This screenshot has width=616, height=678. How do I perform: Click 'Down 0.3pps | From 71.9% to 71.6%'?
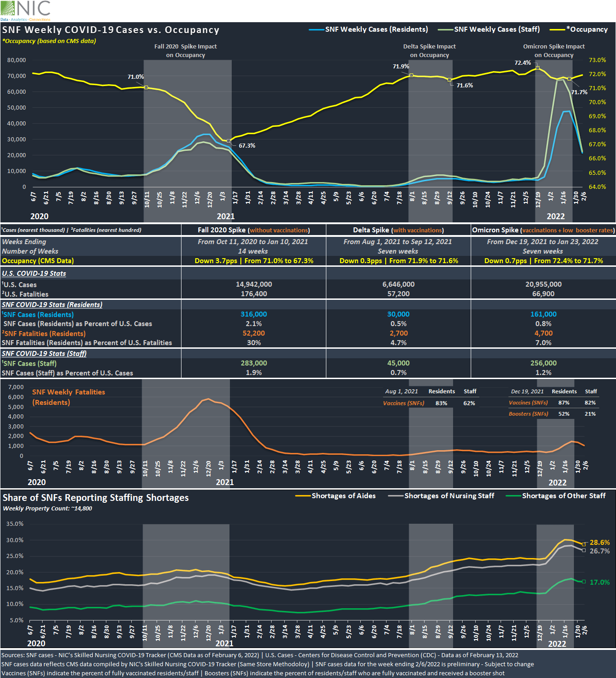point(399,261)
